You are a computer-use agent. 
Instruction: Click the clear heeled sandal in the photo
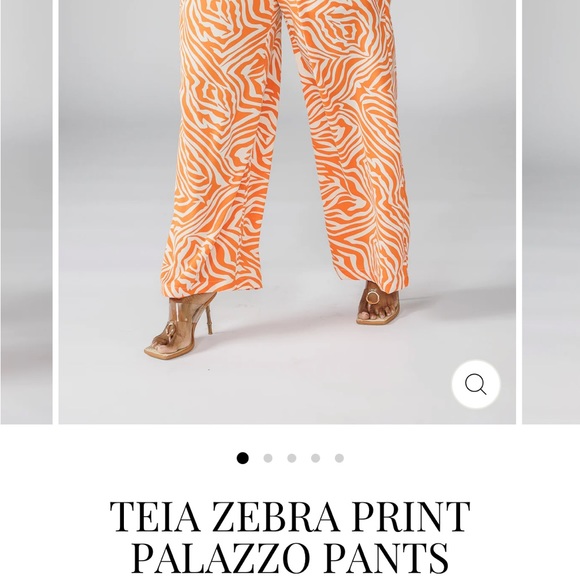181,326
